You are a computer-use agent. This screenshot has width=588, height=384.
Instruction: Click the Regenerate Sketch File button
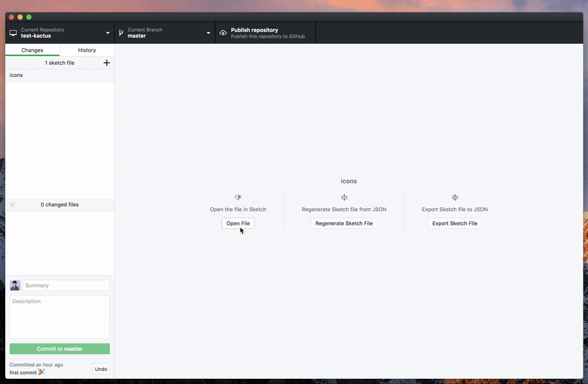(x=344, y=223)
